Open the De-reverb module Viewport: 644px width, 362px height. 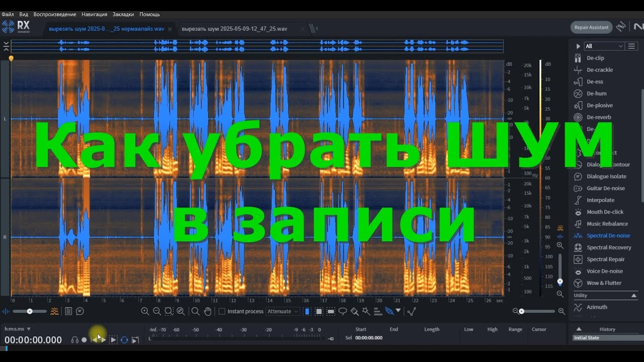(598, 117)
